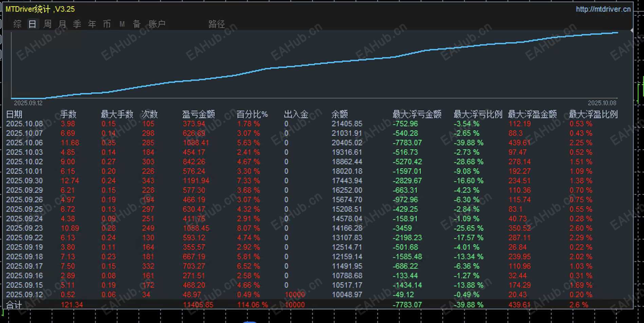Select the 2025.10.08 row date cell
Image resolution: width=644 pixels, height=323 pixels.
(24, 124)
